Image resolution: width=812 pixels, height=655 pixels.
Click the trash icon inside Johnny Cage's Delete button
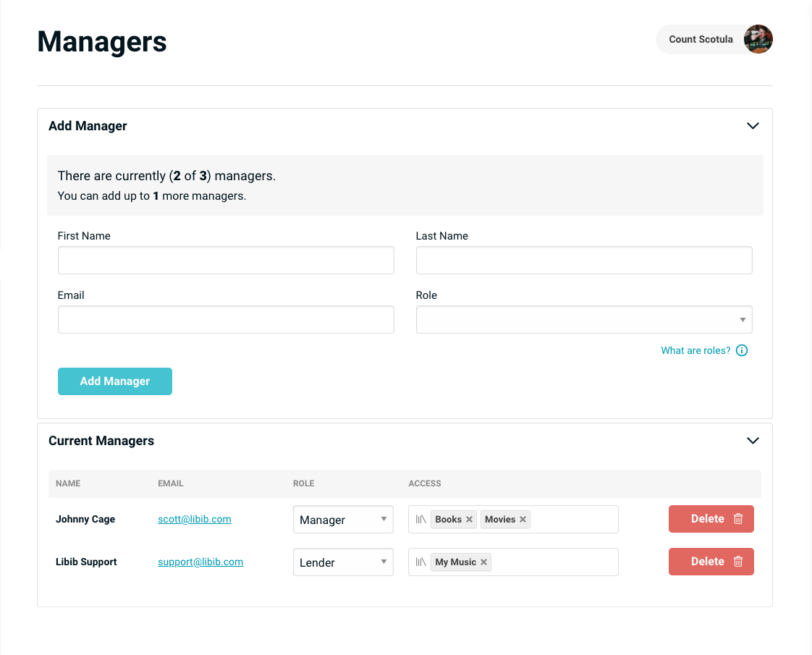click(x=738, y=519)
